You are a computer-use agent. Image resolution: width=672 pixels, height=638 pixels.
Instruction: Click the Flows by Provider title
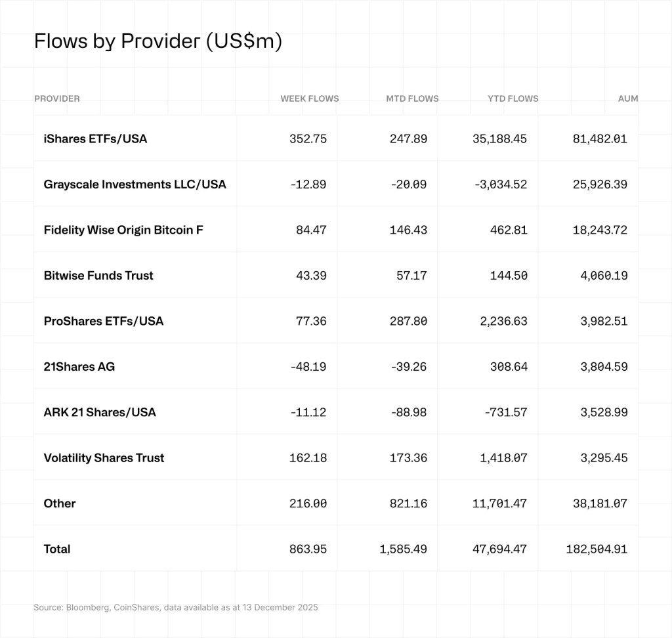157,41
